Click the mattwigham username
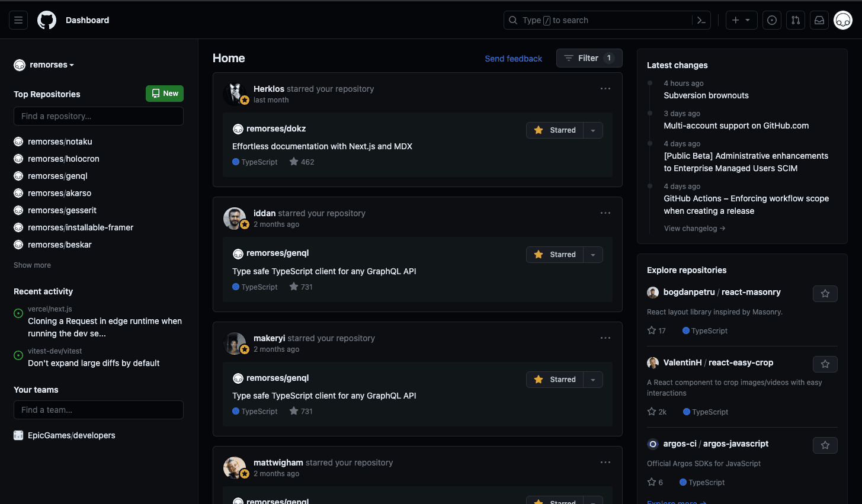 (x=278, y=463)
